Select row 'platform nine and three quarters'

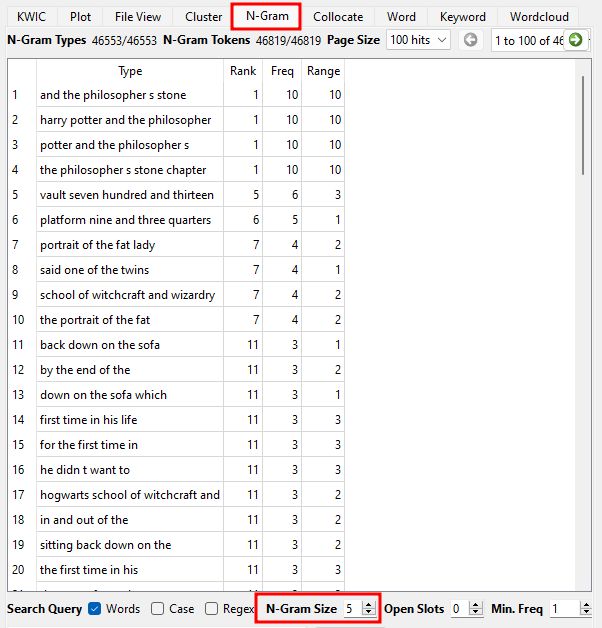tap(176, 219)
